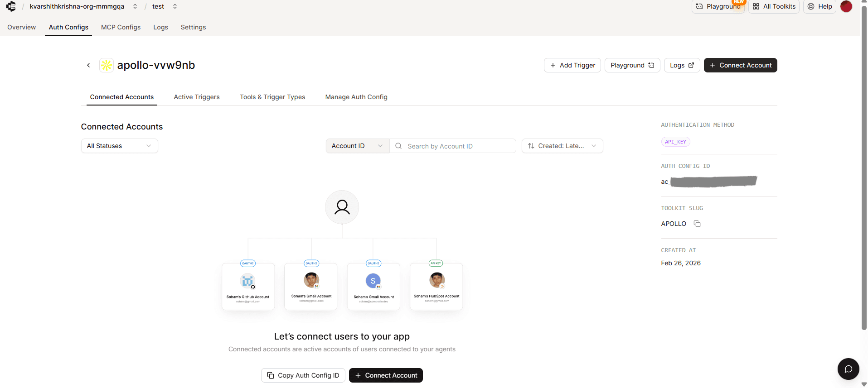Click the top Connect Account button
The width and height of the screenshot is (868, 388).
pyautogui.click(x=741, y=65)
